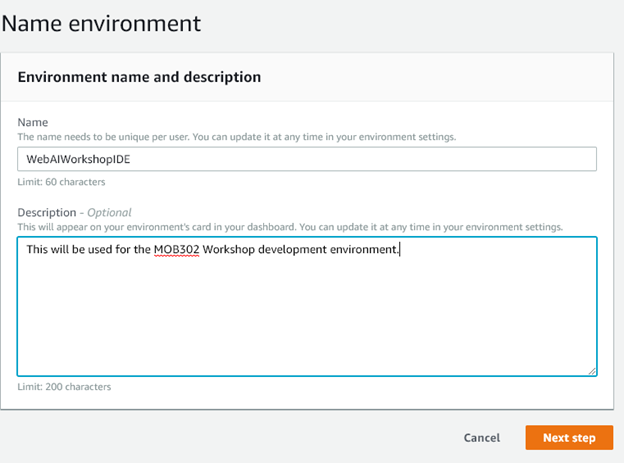
Task: Click the Next step button
Action: (x=569, y=438)
